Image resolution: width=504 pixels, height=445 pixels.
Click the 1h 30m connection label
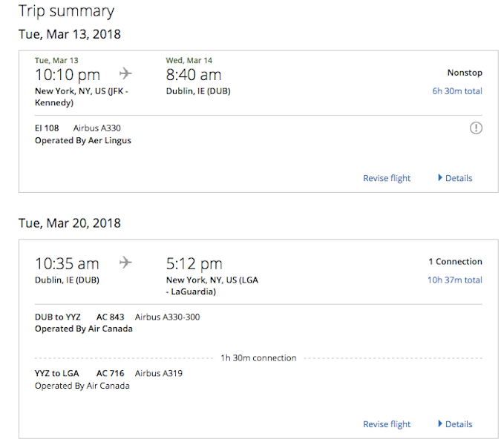pyautogui.click(x=258, y=358)
